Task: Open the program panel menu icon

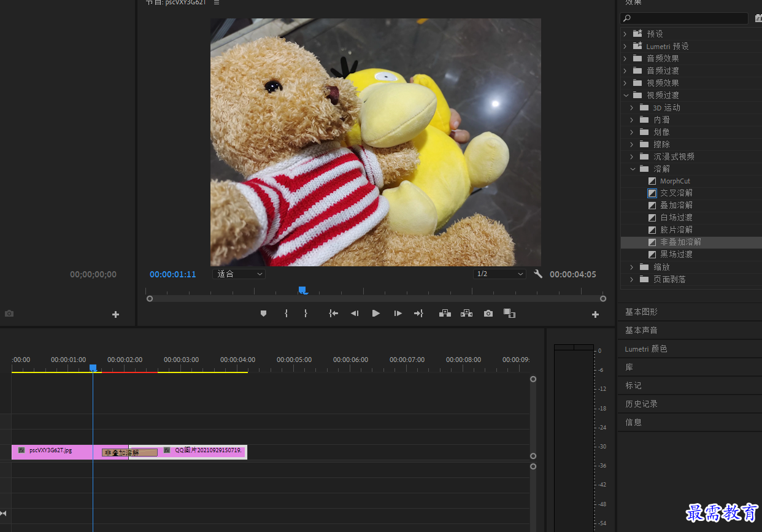Action: pyautogui.click(x=217, y=2)
